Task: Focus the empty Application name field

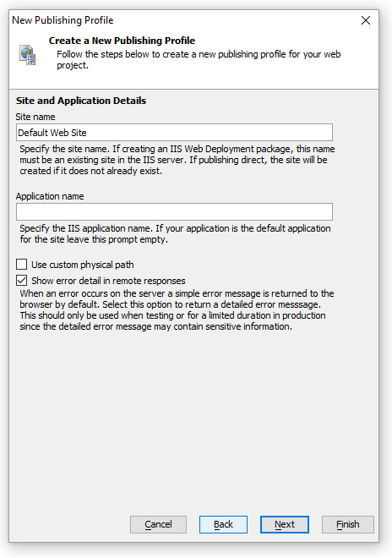Action: point(174,211)
